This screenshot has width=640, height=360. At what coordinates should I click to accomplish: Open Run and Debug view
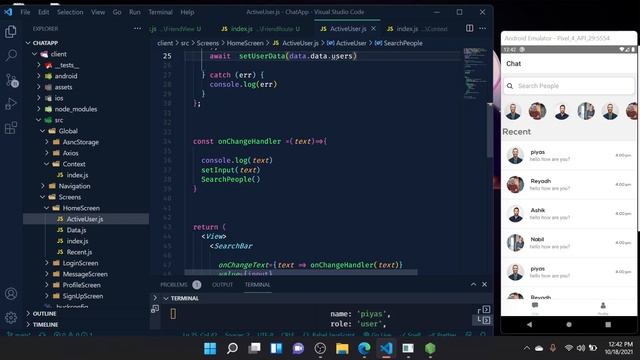11,104
